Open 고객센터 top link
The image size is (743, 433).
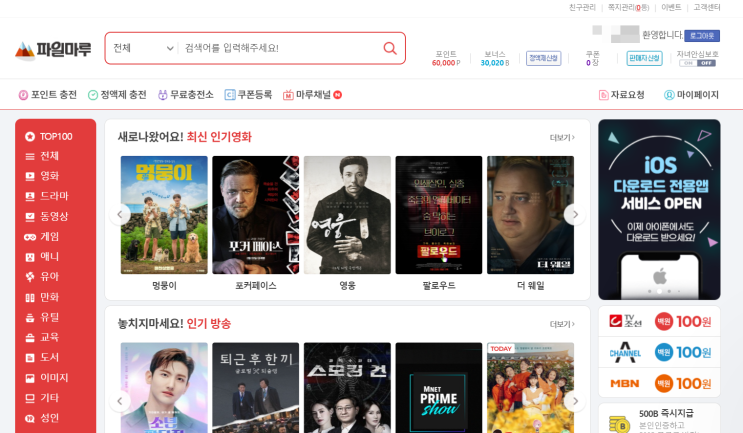coord(707,7)
